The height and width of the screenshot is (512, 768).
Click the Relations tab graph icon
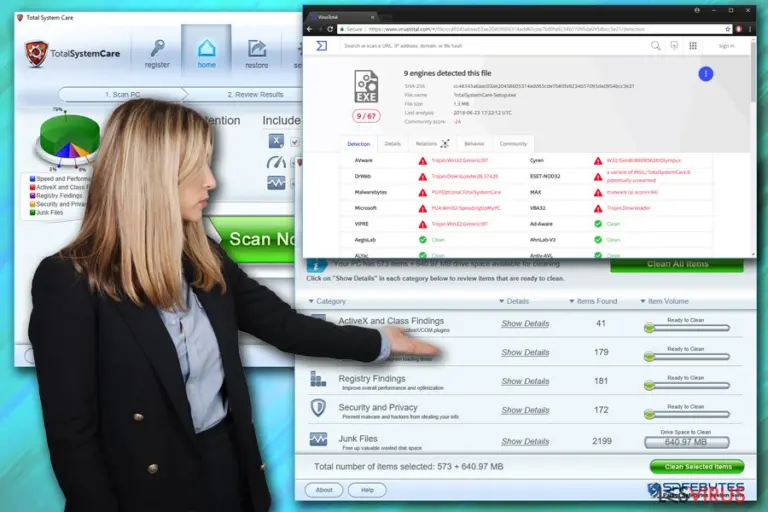point(445,144)
